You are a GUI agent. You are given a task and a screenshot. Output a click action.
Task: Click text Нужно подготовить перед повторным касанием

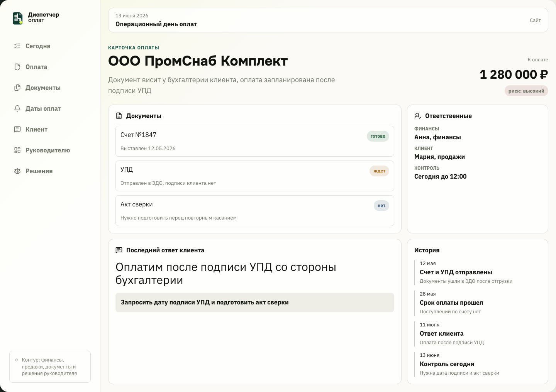pos(178,218)
